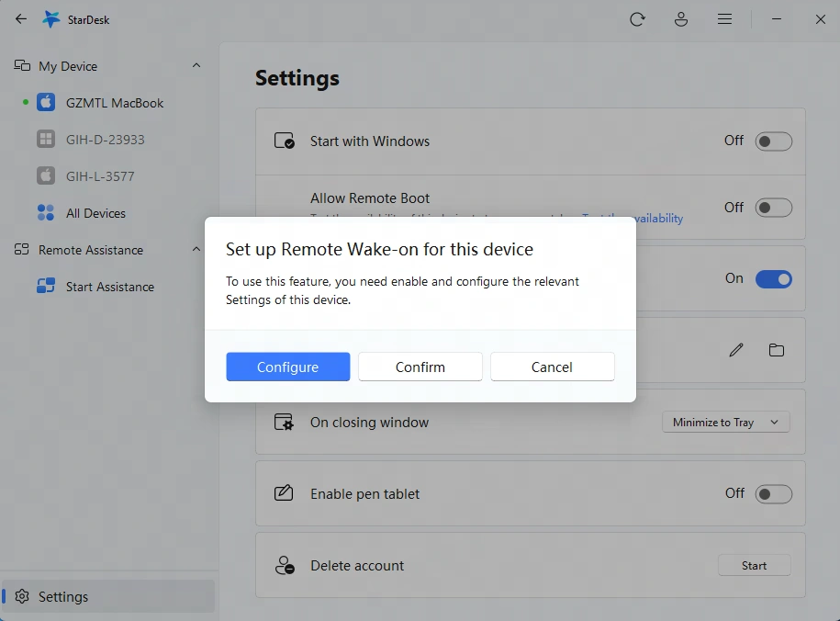Click the dialog title text

click(x=379, y=249)
